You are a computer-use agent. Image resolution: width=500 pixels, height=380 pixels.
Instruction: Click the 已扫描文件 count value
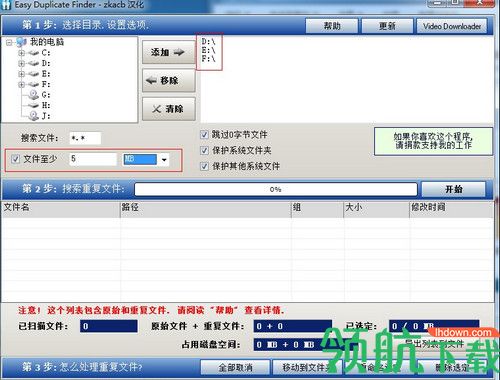coord(109,326)
